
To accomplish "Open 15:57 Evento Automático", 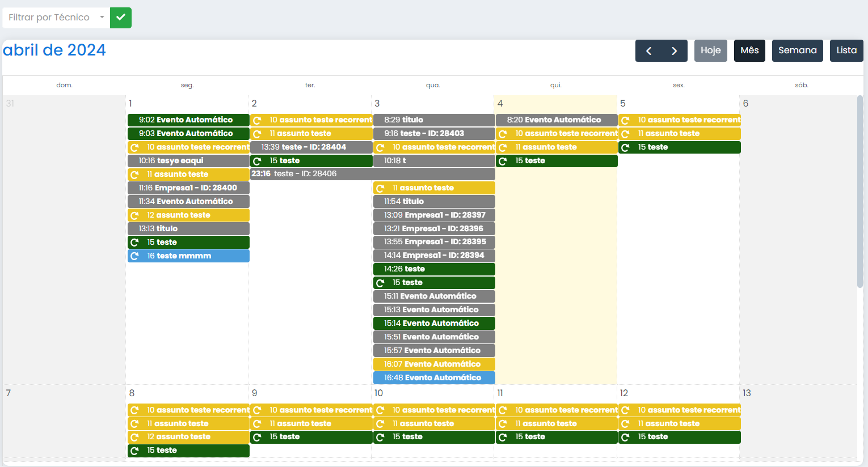I will click(x=434, y=351).
